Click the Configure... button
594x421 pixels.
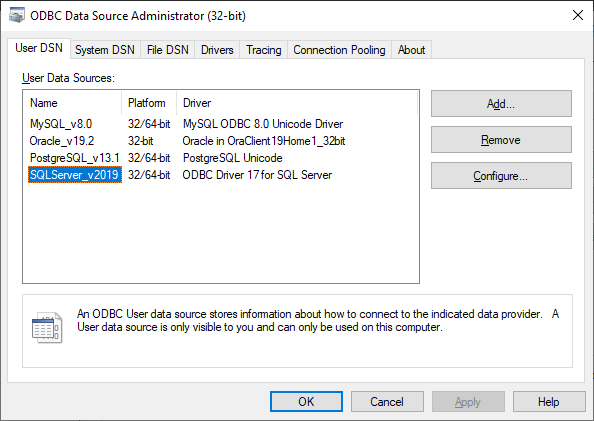click(501, 176)
